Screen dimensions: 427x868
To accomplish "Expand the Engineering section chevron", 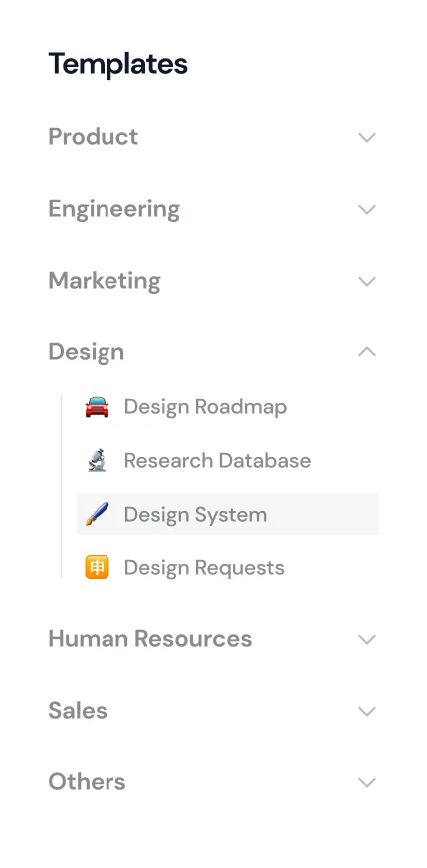I will (367, 209).
